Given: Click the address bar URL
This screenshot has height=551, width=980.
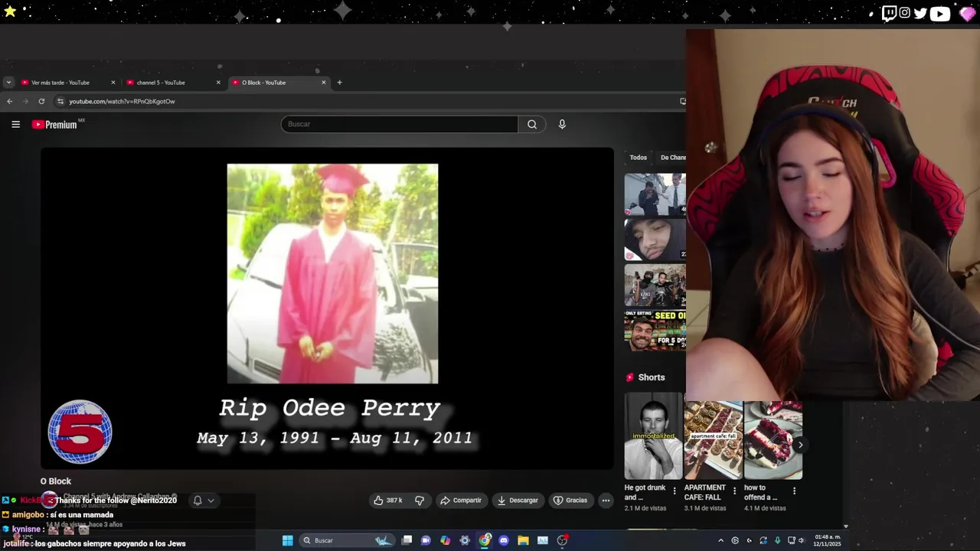Looking at the screenshot, I should pyautogui.click(x=122, y=101).
